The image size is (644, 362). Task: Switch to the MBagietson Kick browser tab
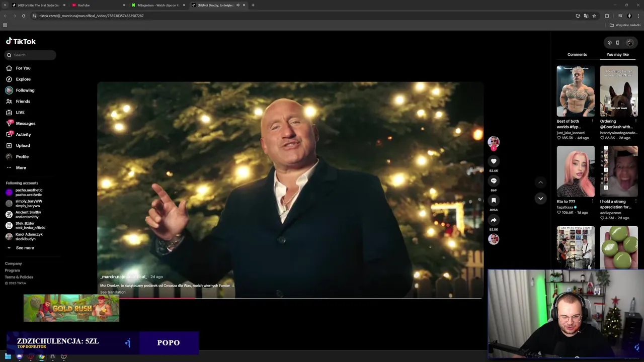[158, 5]
